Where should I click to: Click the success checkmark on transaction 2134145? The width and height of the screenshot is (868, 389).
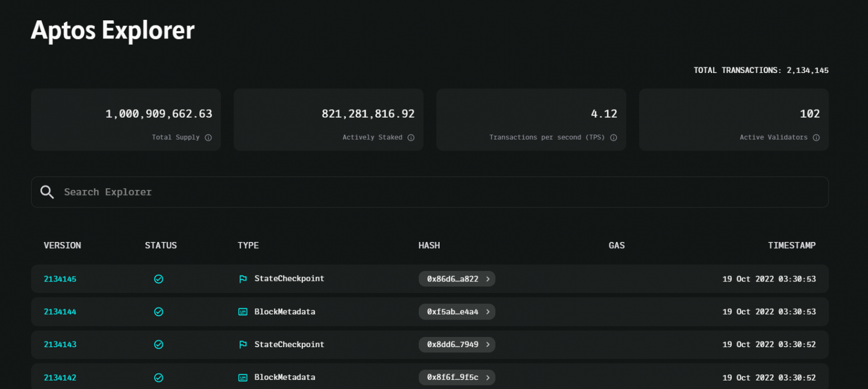pyautogui.click(x=159, y=278)
